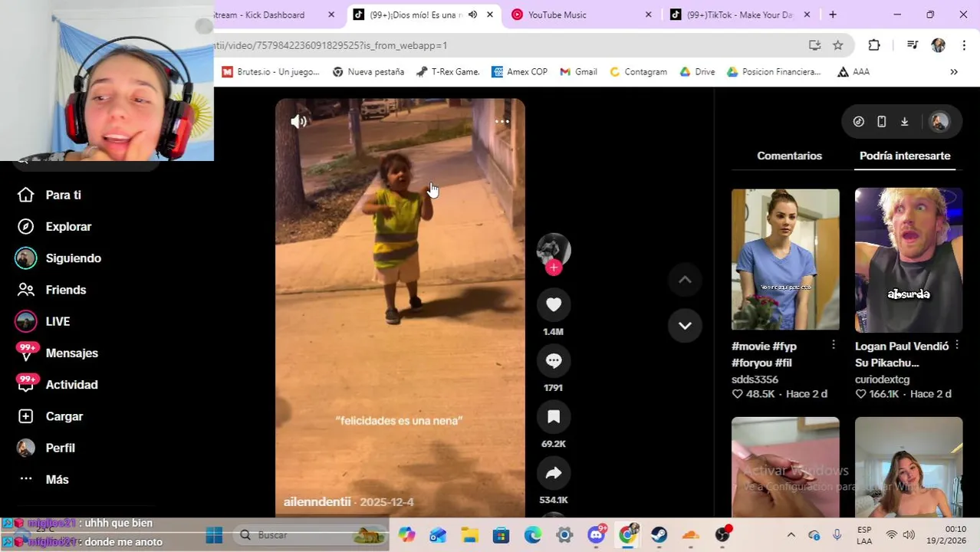Open the T-Rex Game bookmark
980x552 pixels.
coord(448,71)
